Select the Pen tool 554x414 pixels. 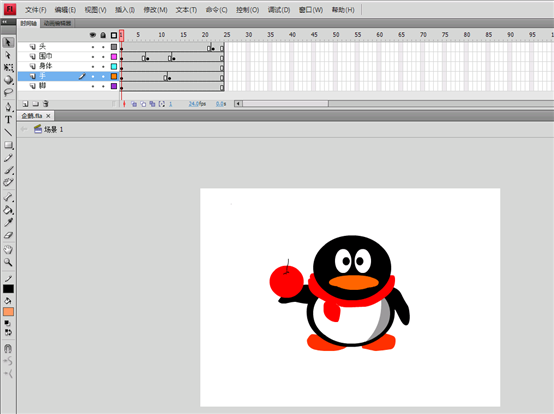(8, 107)
